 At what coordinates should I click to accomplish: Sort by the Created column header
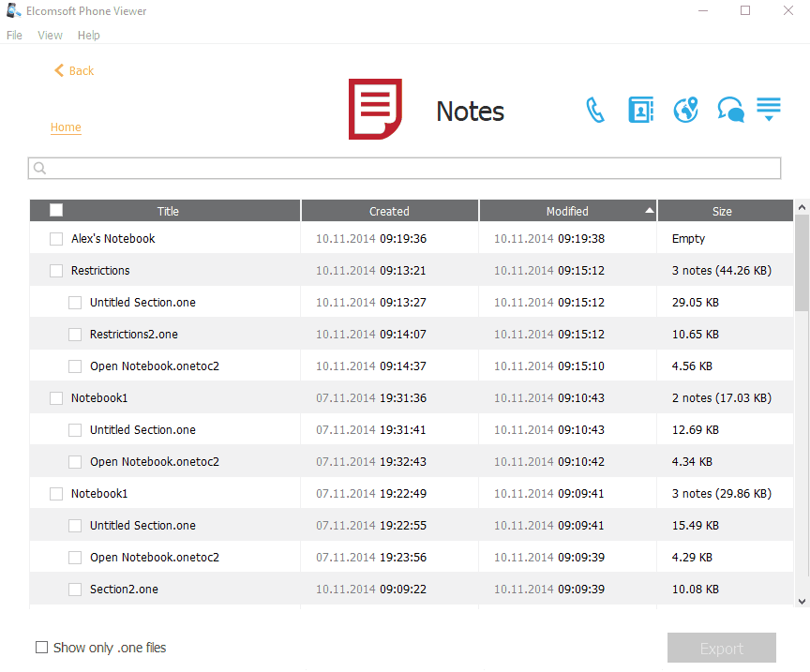[x=389, y=211]
